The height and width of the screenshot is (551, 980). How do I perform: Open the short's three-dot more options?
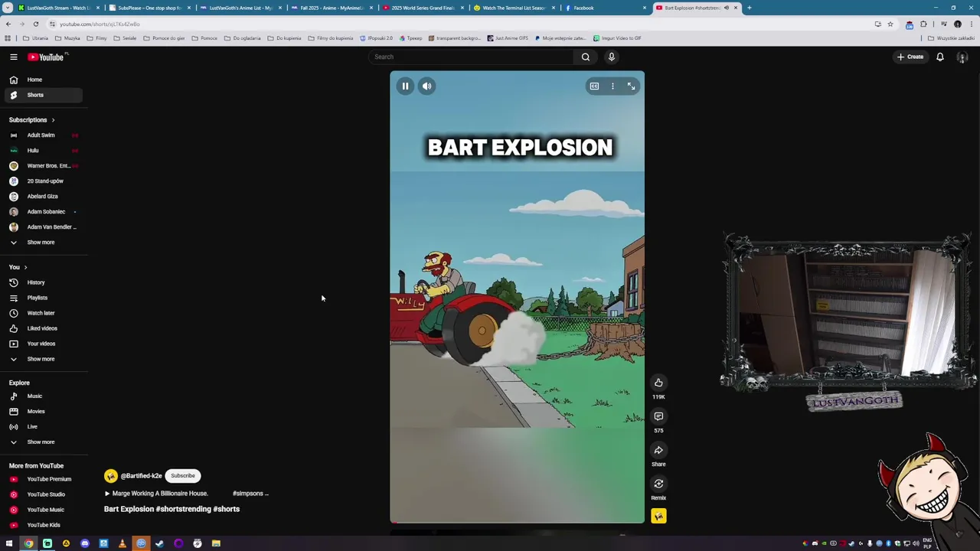tap(612, 86)
